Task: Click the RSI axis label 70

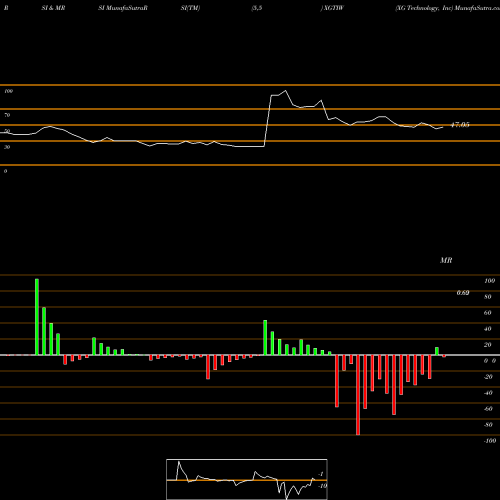Action: tap(7, 115)
